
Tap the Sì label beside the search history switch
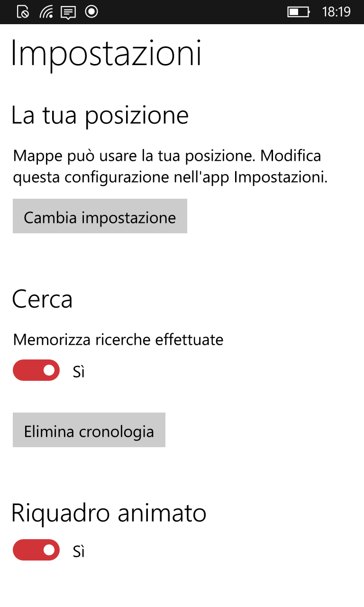point(79,372)
